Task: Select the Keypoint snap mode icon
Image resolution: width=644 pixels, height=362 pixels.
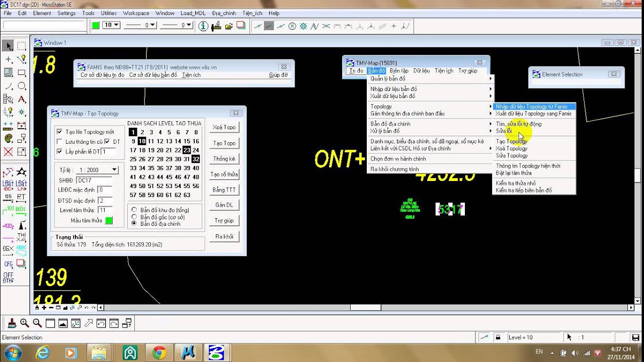Action: tap(269, 26)
